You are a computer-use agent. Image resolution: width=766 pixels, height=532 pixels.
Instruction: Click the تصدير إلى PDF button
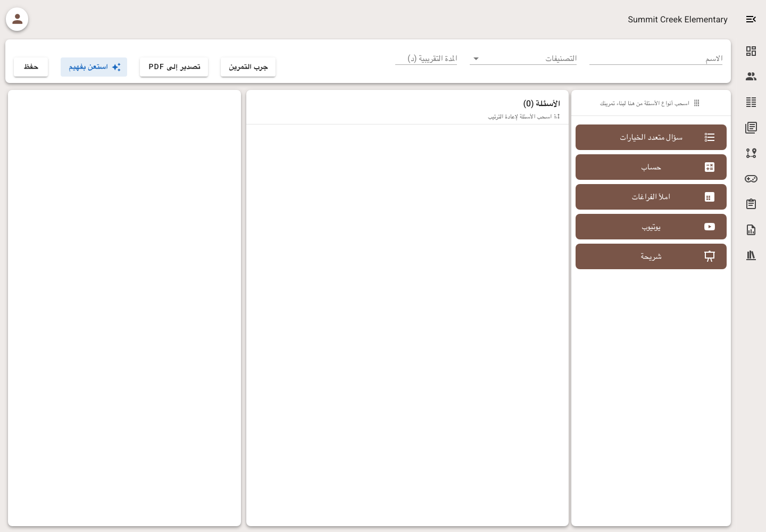pyautogui.click(x=174, y=67)
